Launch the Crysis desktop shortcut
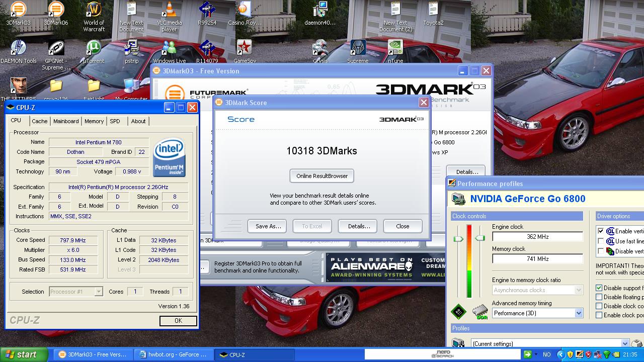The width and height of the screenshot is (644, 362). pos(320,51)
